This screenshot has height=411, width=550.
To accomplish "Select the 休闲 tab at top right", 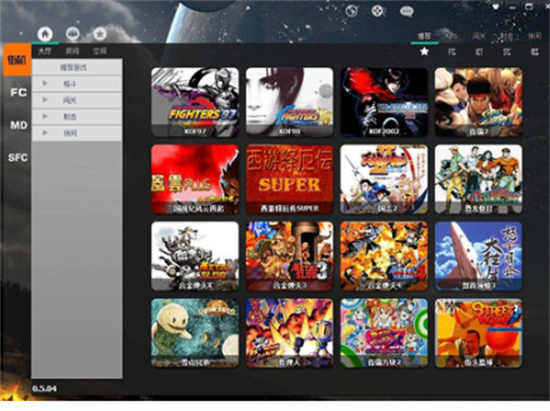I will 534,35.
